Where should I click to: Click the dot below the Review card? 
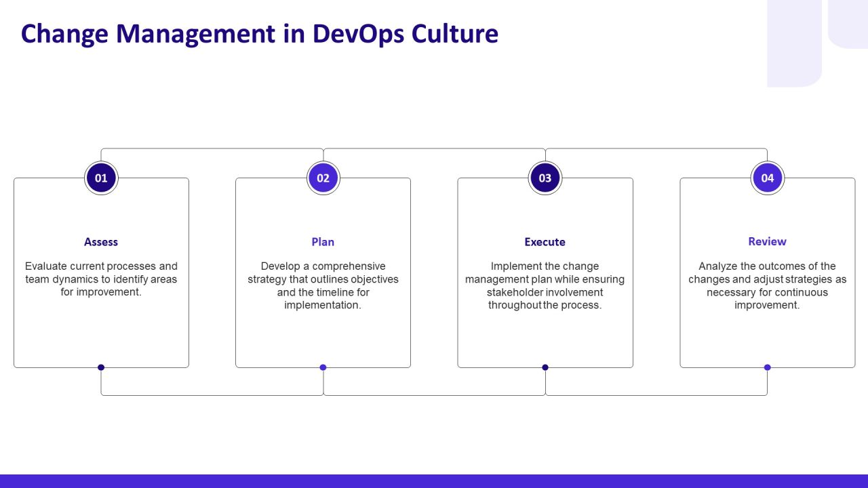coord(768,367)
